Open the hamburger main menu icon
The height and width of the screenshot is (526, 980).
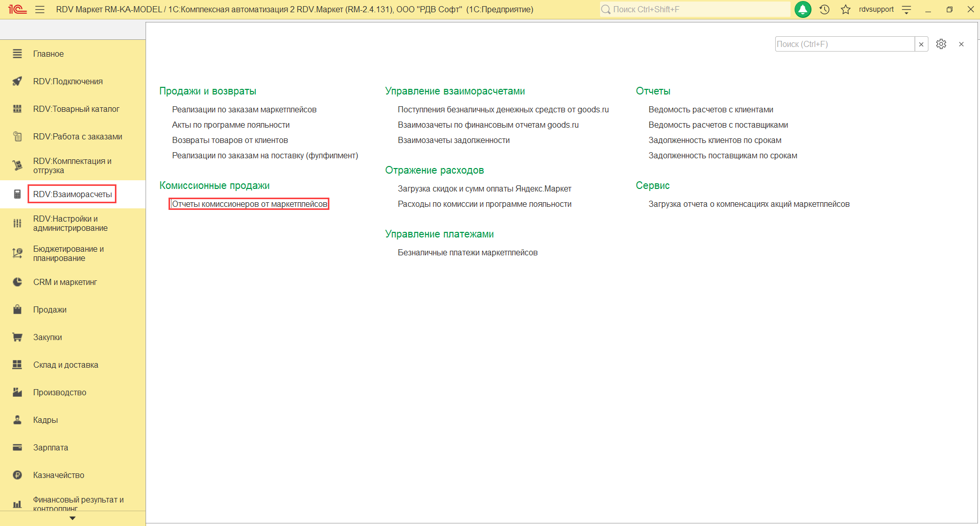[x=40, y=9]
